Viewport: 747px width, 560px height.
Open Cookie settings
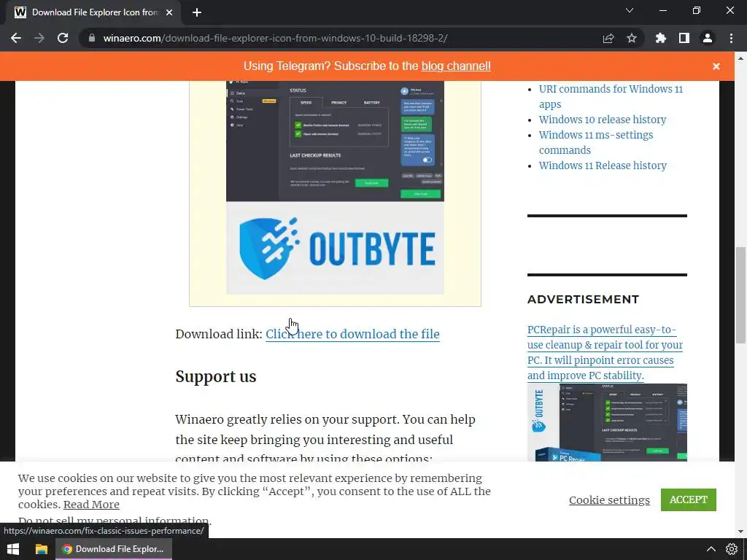point(609,499)
